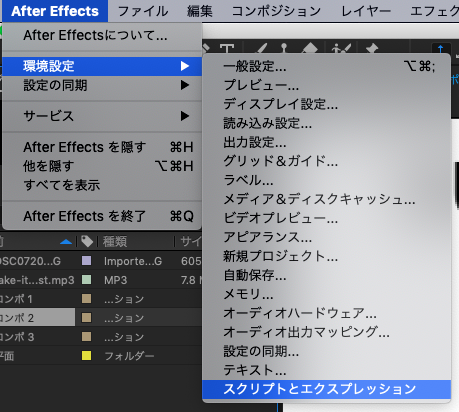Expand the 設定の同期 submenu in app menu

click(102, 85)
